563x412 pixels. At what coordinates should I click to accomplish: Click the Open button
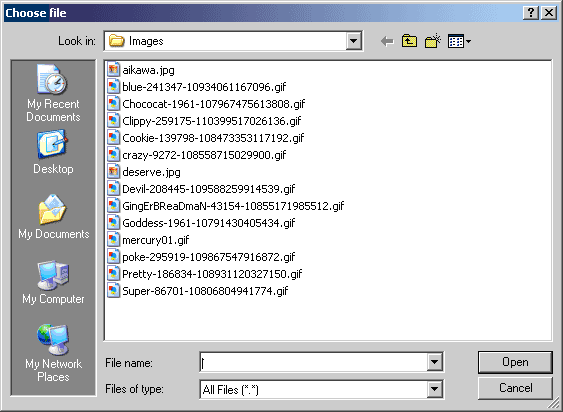515,362
